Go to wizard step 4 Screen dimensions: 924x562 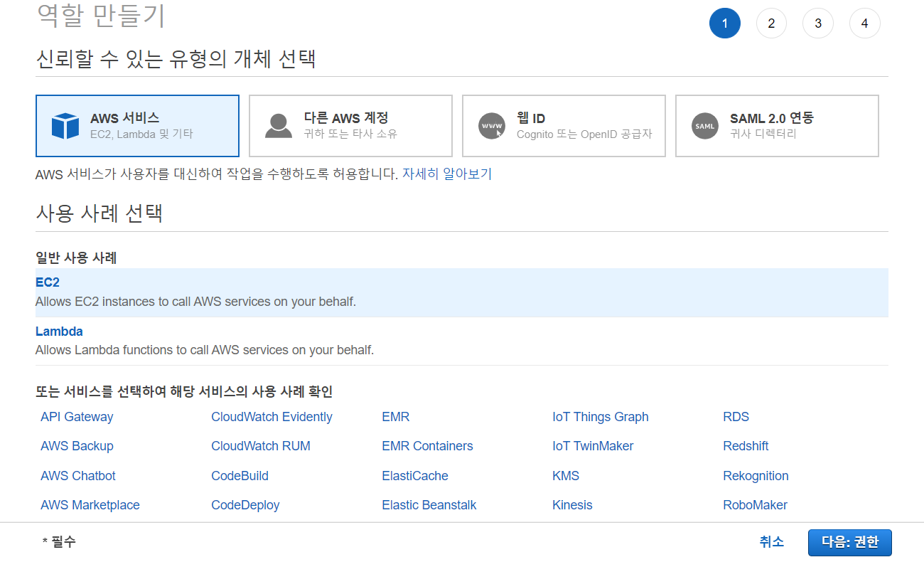pyautogui.click(x=864, y=23)
